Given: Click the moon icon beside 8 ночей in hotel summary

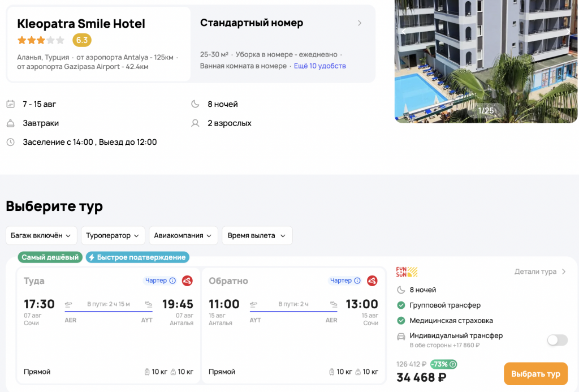Looking at the screenshot, I should click(x=195, y=104).
